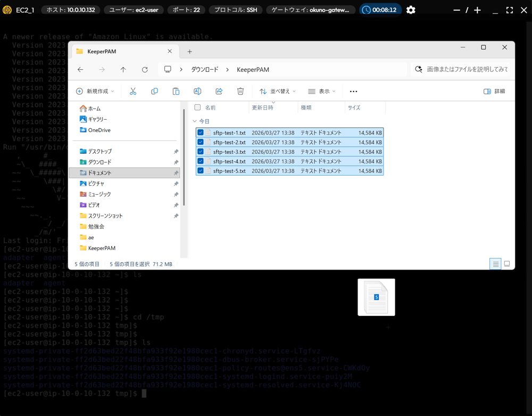This screenshot has width=532, height=416.
Task: Add a new Explorer tab
Action: (189, 52)
